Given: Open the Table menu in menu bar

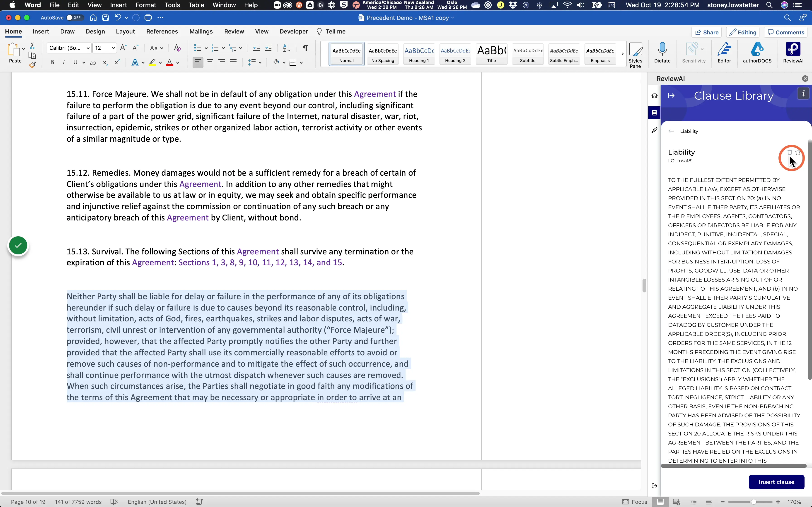Looking at the screenshot, I should [196, 5].
